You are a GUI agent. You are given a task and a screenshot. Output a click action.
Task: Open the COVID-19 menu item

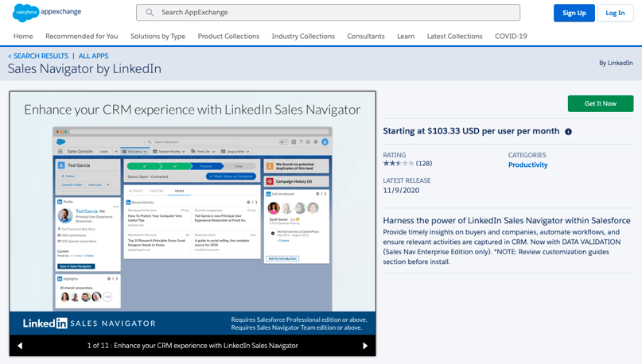click(511, 36)
